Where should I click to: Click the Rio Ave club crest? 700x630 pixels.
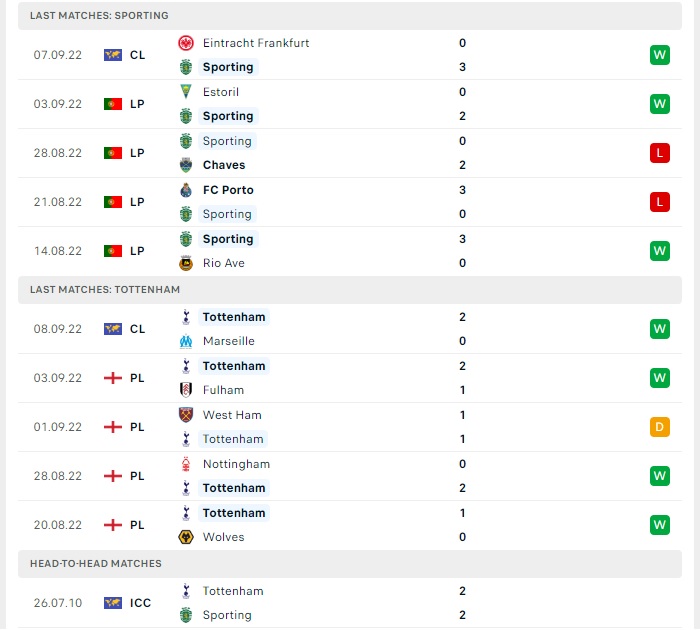pos(186,263)
